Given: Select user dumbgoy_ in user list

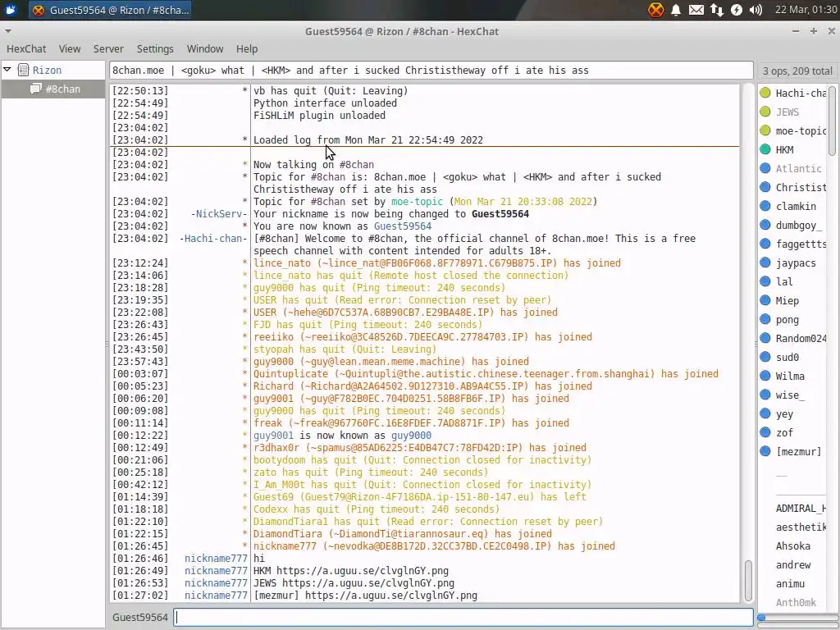Looking at the screenshot, I should point(798,226).
